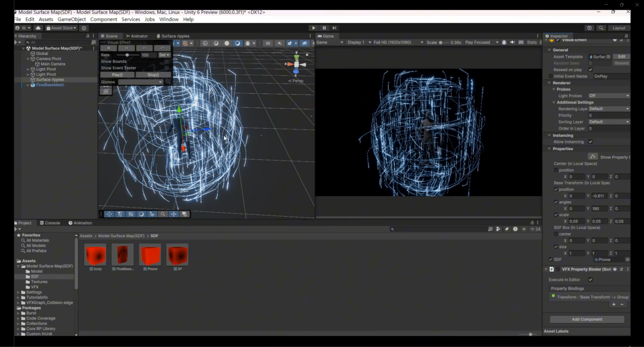Toggle scene audio icon next to 2D
Screen dimensions: 644x347
pyautogui.click(x=279, y=43)
